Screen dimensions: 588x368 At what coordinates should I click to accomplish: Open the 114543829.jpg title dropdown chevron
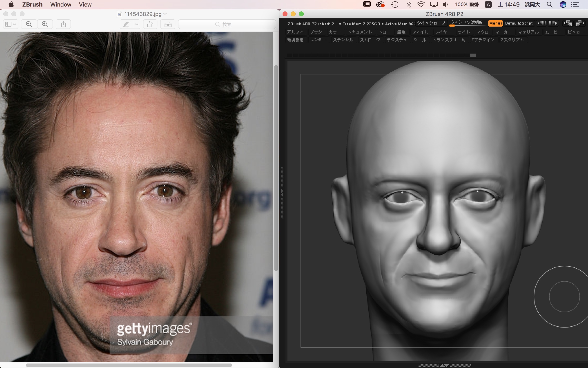(165, 14)
